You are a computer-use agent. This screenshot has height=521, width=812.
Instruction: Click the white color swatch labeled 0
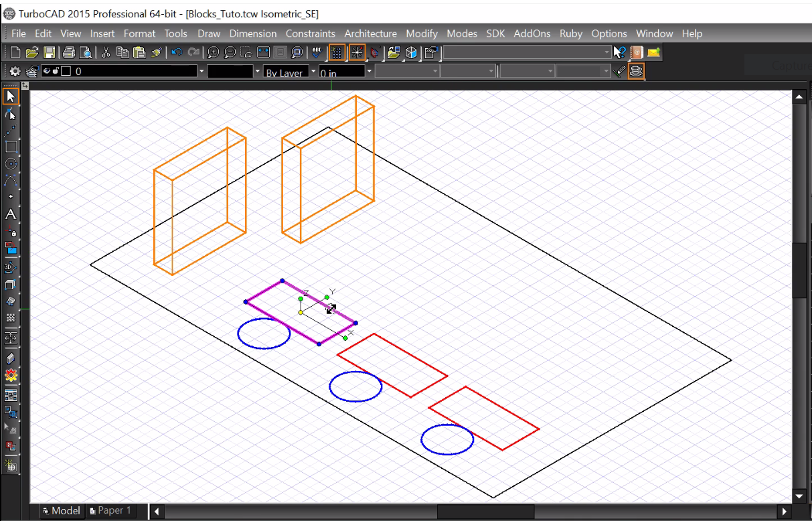(x=66, y=70)
